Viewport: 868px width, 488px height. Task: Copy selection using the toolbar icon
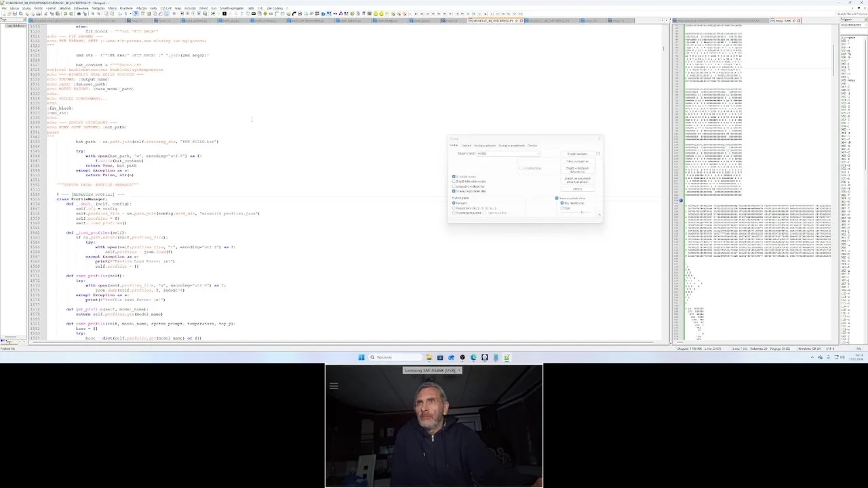coord(52,14)
